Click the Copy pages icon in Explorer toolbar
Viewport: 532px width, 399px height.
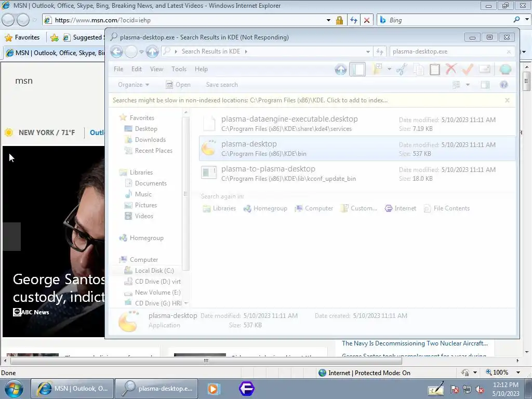(418, 69)
